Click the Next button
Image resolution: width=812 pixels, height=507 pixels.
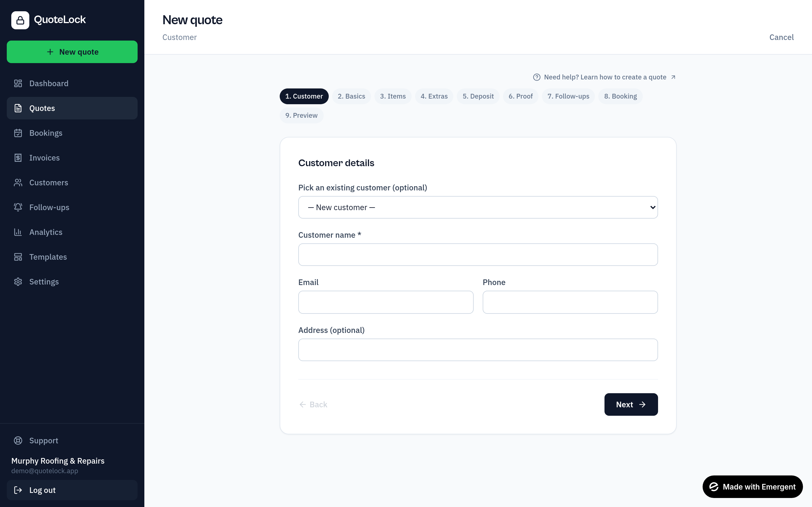click(631, 404)
